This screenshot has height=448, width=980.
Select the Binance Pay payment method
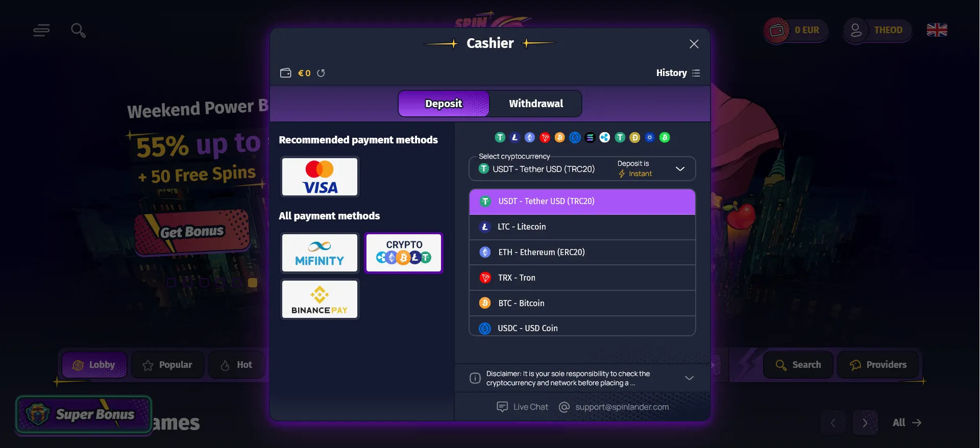(320, 299)
